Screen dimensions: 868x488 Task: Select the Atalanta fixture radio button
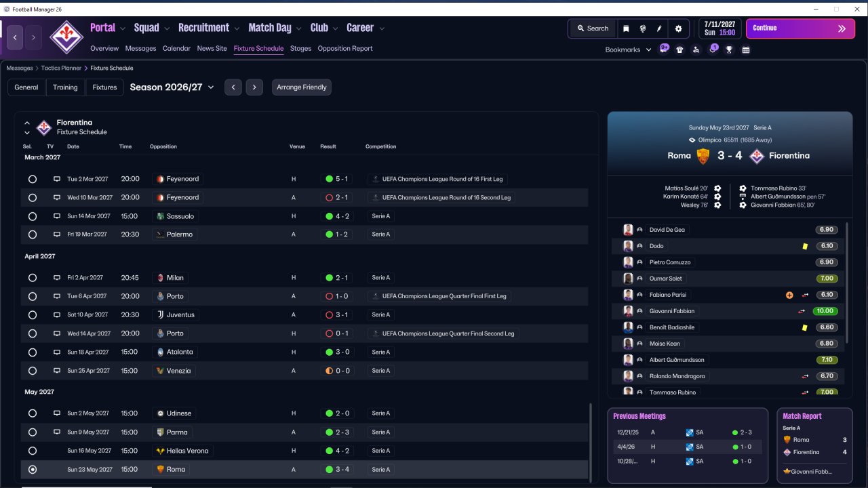[33, 352]
